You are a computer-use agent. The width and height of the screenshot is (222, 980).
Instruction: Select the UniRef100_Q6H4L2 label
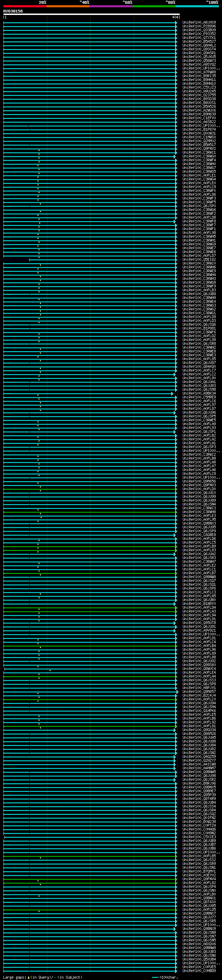pyautogui.click(x=199, y=45)
